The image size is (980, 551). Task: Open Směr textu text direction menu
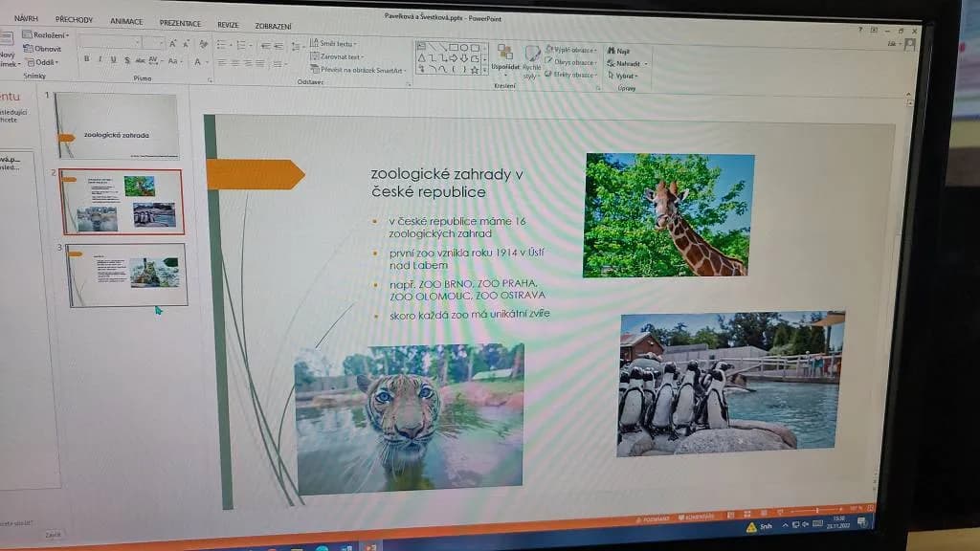pos(333,44)
